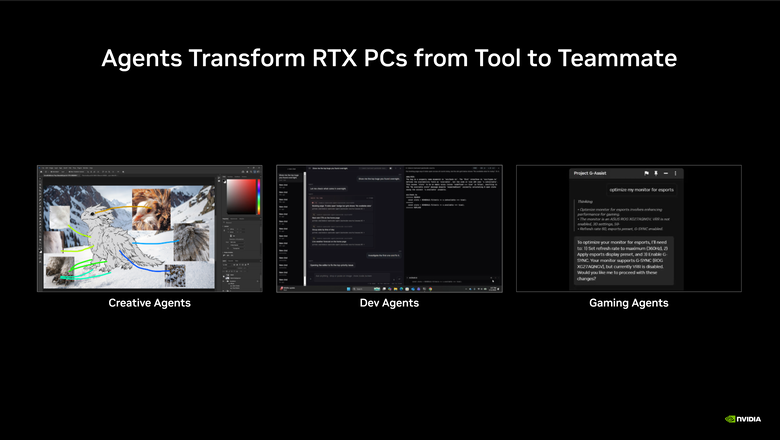Click the Gaming Agents caption
The height and width of the screenshot is (440, 780).
[629, 303]
